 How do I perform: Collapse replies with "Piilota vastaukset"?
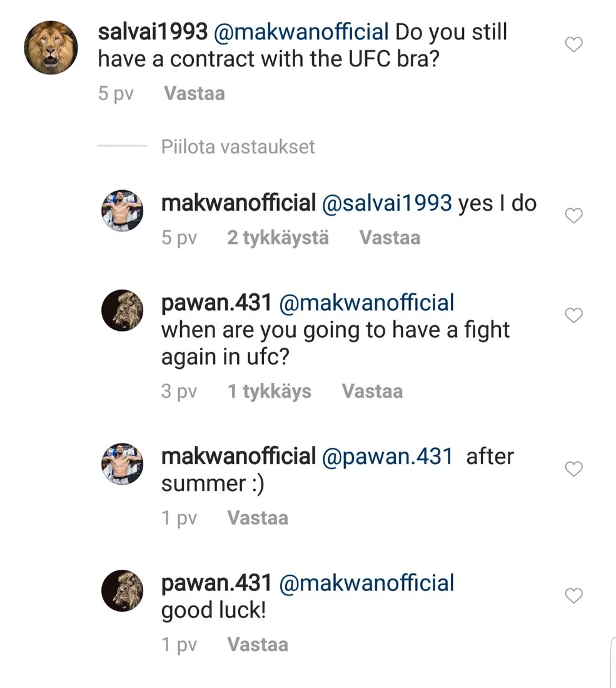[x=238, y=147]
